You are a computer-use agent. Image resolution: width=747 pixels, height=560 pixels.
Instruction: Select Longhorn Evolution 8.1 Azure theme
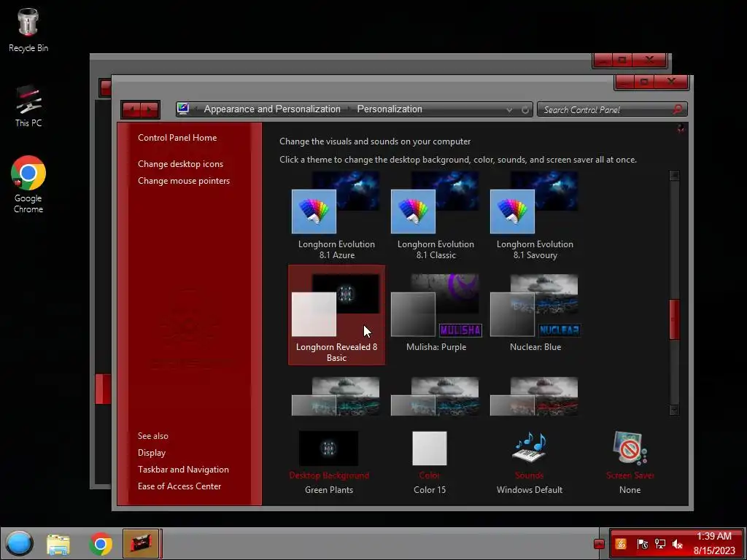pyautogui.click(x=336, y=216)
